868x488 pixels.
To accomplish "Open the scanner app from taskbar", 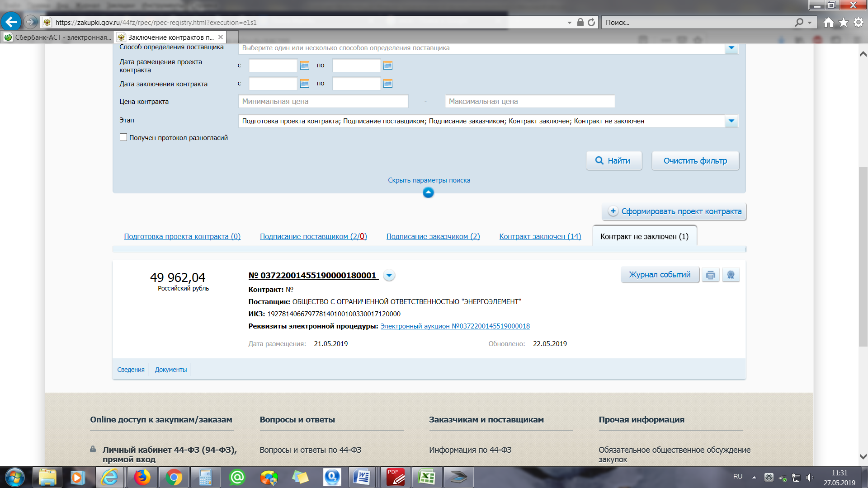I will (x=458, y=477).
